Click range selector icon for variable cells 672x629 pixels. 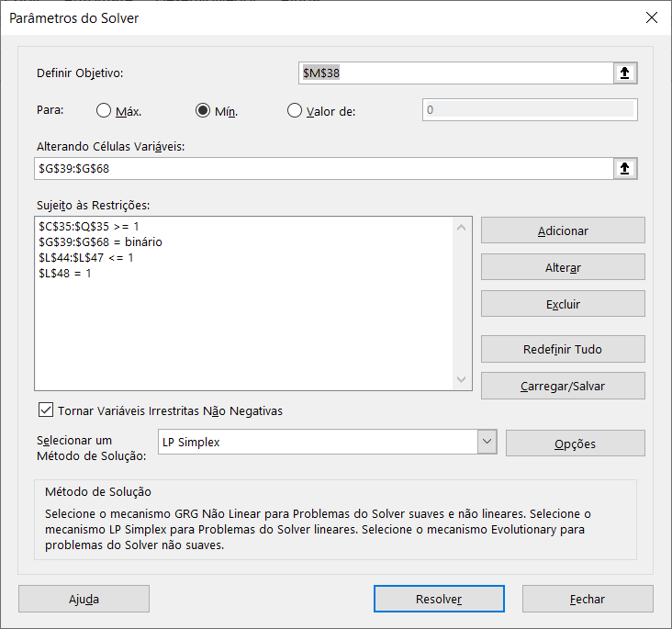625,168
